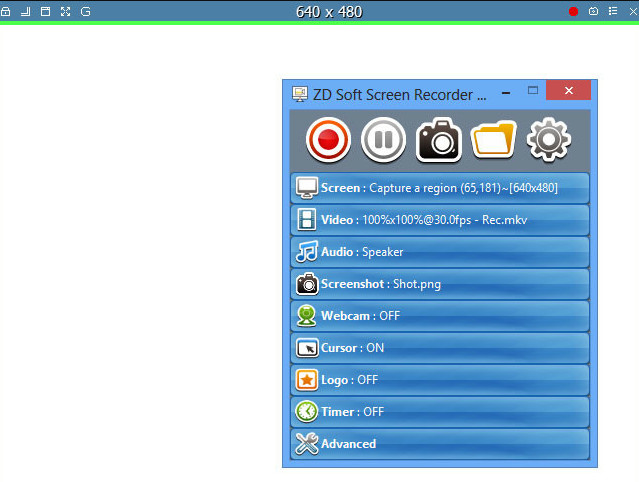Click the fullscreen arrows icon in capture bar
Screen dimensions: 639x482
click(65, 11)
